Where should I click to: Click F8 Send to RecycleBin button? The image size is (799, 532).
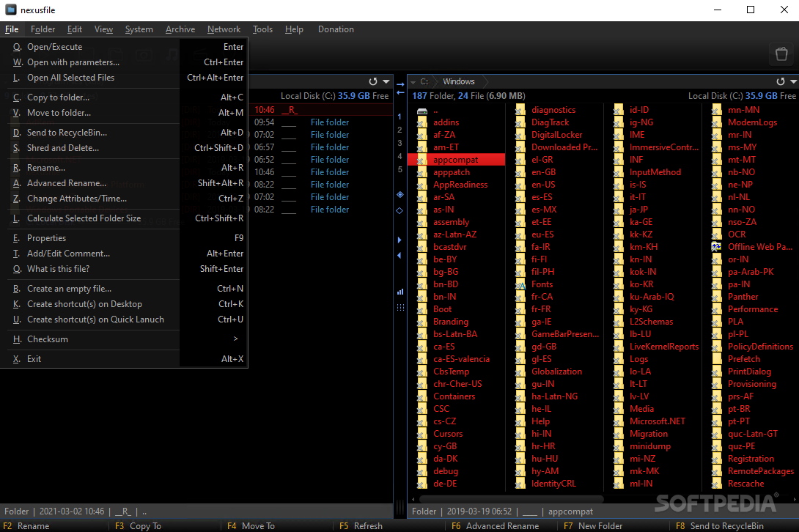(720, 526)
